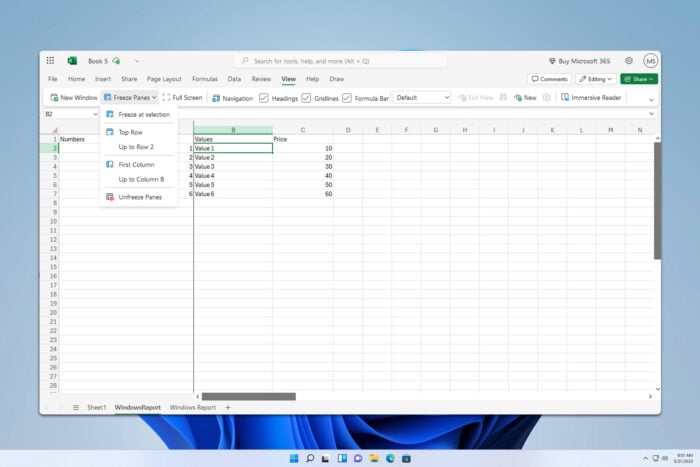Open Microsoft Store from taskbar
Viewport: 700px width, 467px height.
coord(406,459)
